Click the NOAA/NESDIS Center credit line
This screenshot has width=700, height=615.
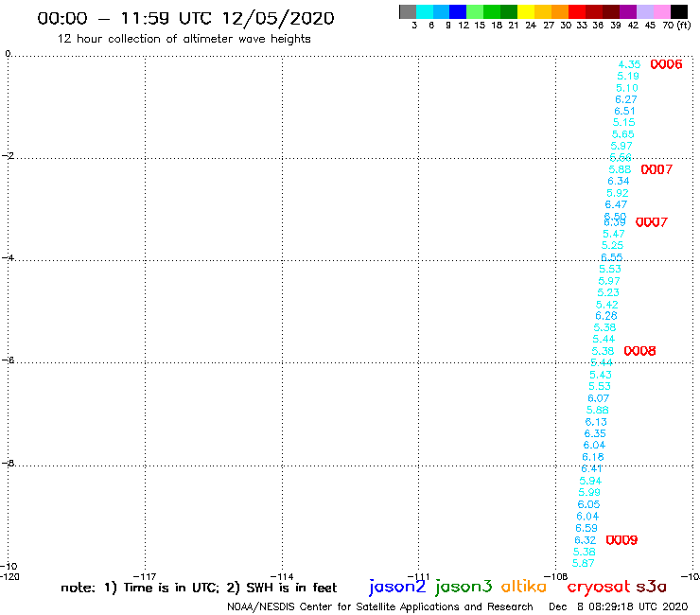380,607
